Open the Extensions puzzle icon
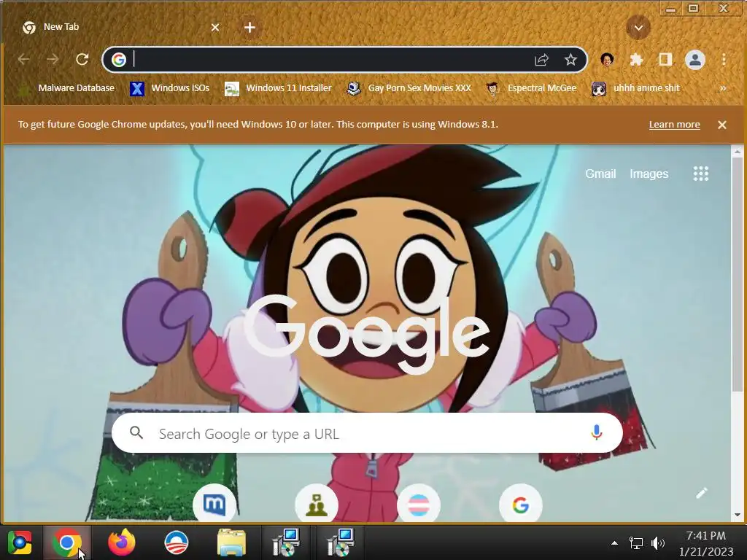This screenshot has height=560, width=747. click(636, 60)
